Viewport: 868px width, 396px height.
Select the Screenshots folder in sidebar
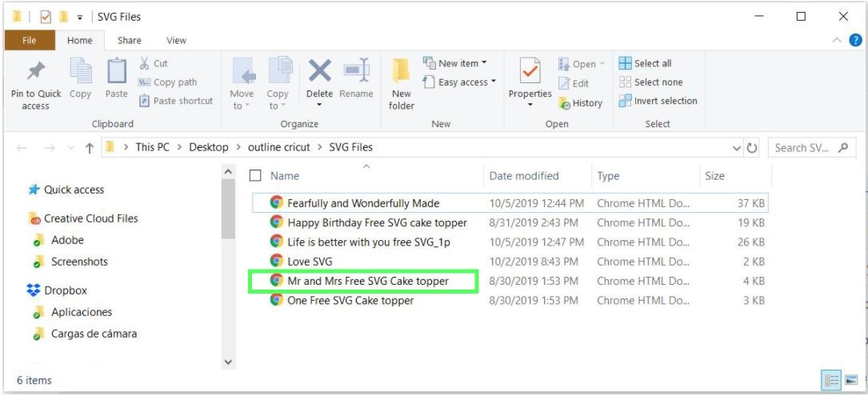(70, 262)
